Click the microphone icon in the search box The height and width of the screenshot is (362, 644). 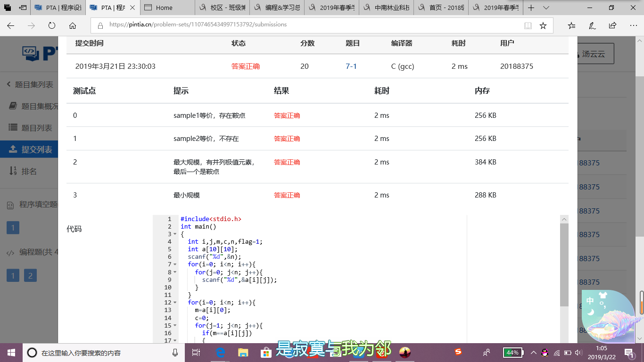pyautogui.click(x=175, y=353)
